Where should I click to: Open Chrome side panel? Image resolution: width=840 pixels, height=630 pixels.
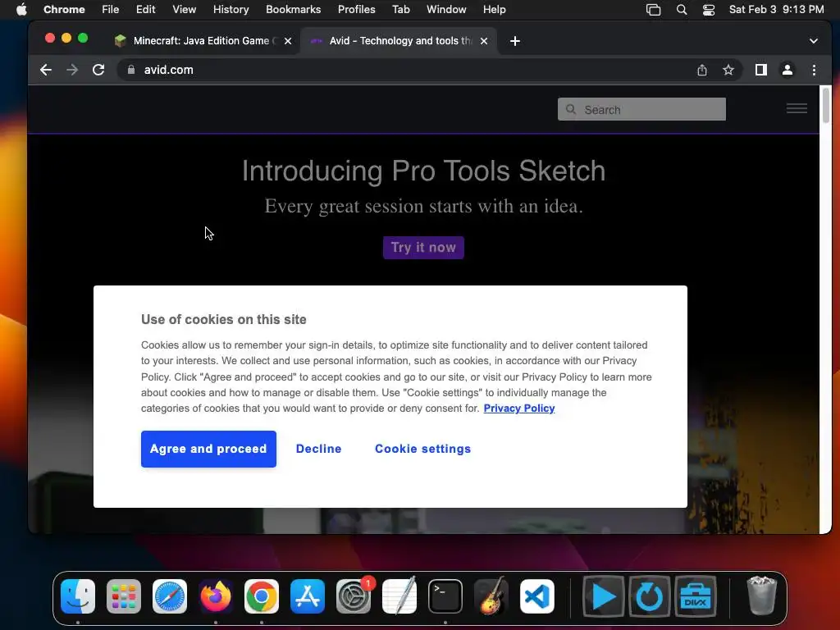[x=760, y=70]
